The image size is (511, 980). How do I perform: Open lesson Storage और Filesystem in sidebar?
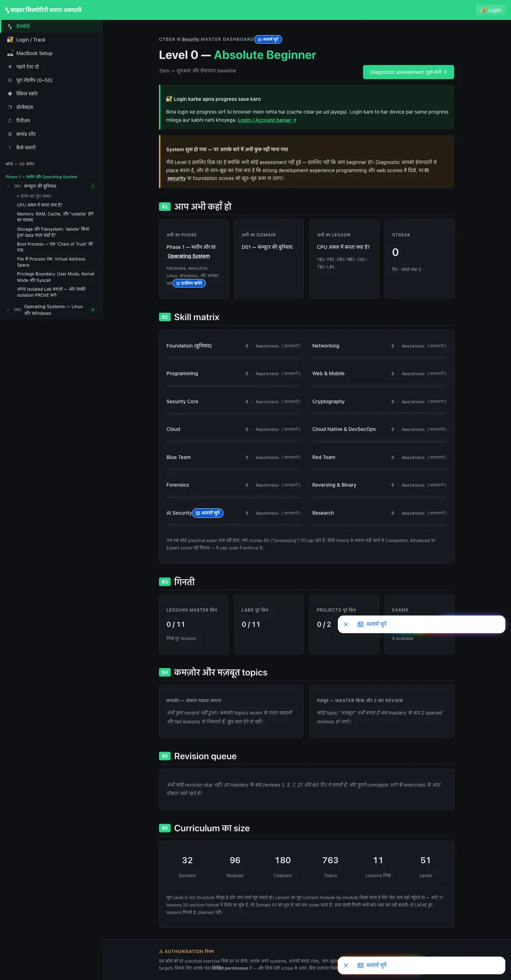pyautogui.click(x=53, y=232)
